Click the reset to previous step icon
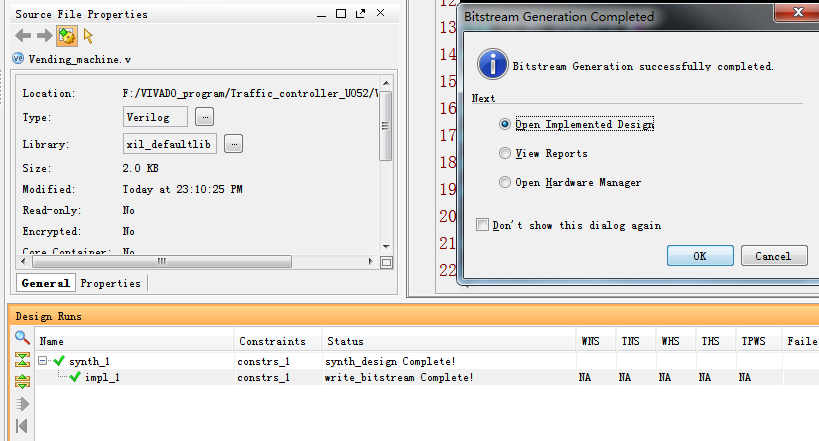 (x=22, y=426)
